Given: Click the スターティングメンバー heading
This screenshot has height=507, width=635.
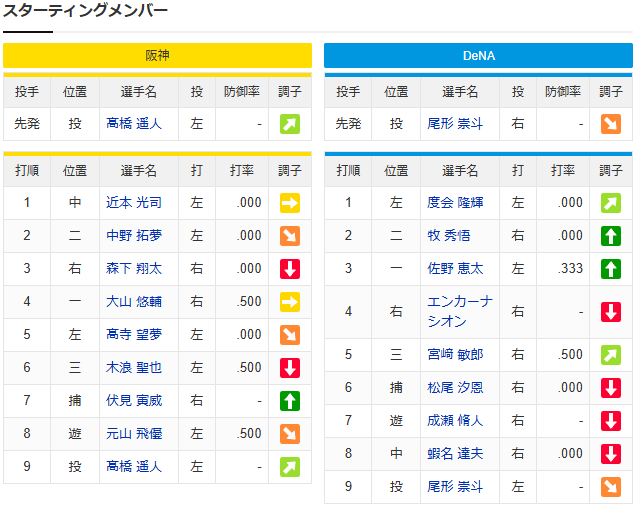Looking at the screenshot, I should (x=85, y=11).
